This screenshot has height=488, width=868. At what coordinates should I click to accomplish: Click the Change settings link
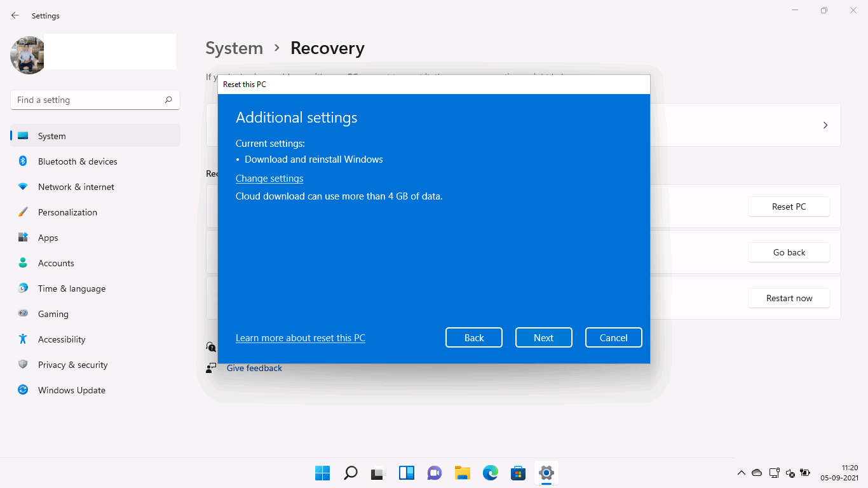269,179
